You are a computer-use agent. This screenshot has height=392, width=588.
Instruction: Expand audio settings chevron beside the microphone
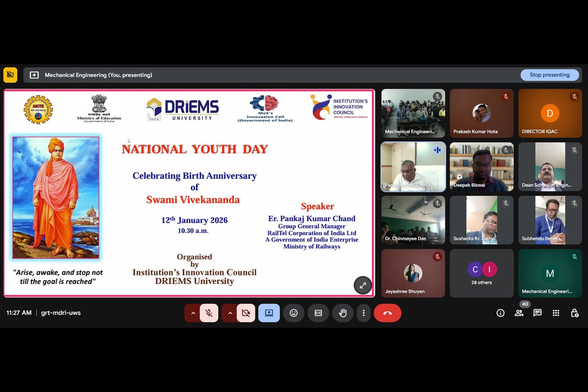tap(193, 313)
